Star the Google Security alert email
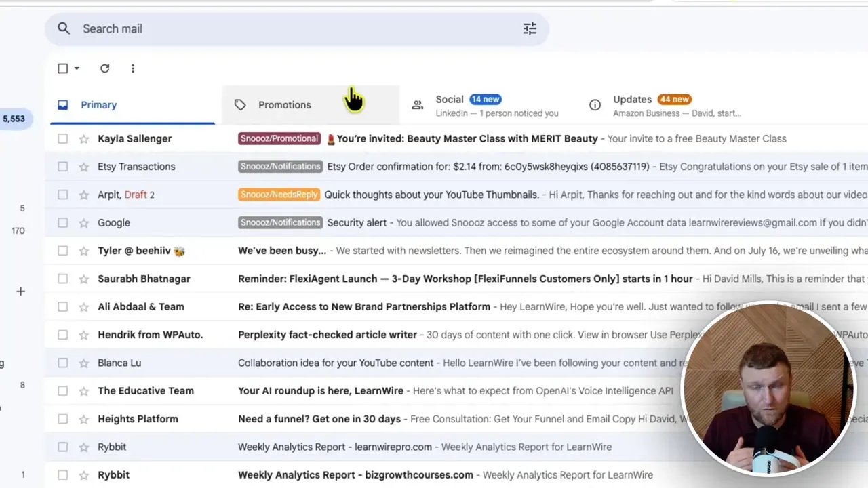 click(84, 223)
